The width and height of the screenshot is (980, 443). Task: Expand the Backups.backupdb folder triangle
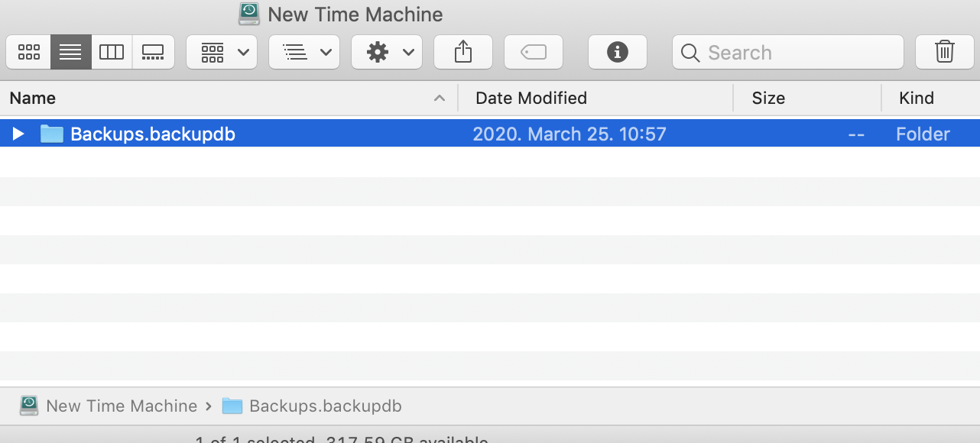point(19,134)
